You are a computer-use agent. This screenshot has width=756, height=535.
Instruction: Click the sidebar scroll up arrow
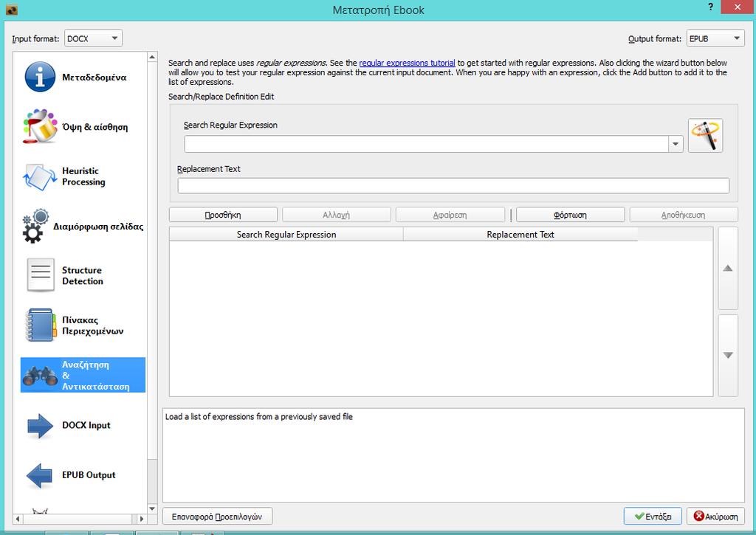tap(152, 58)
